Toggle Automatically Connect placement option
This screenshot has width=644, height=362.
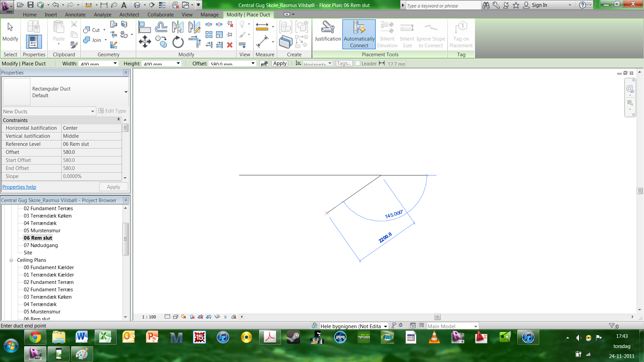click(359, 34)
